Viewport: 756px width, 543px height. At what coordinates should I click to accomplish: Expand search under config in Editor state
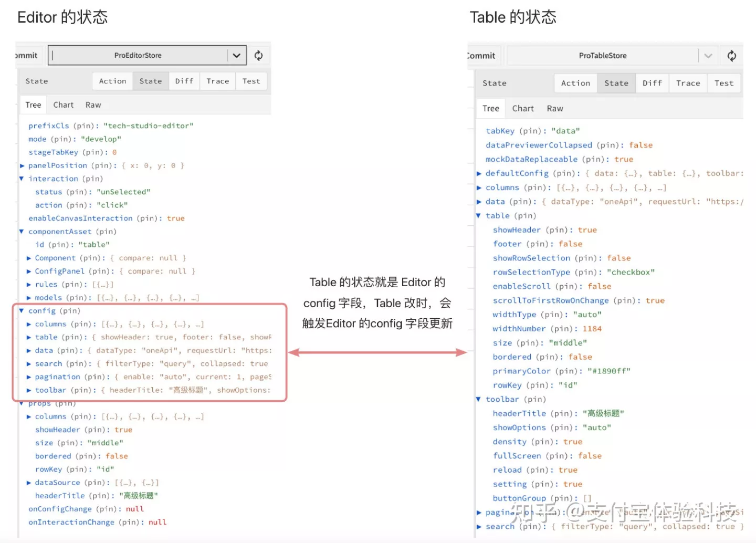(29, 363)
